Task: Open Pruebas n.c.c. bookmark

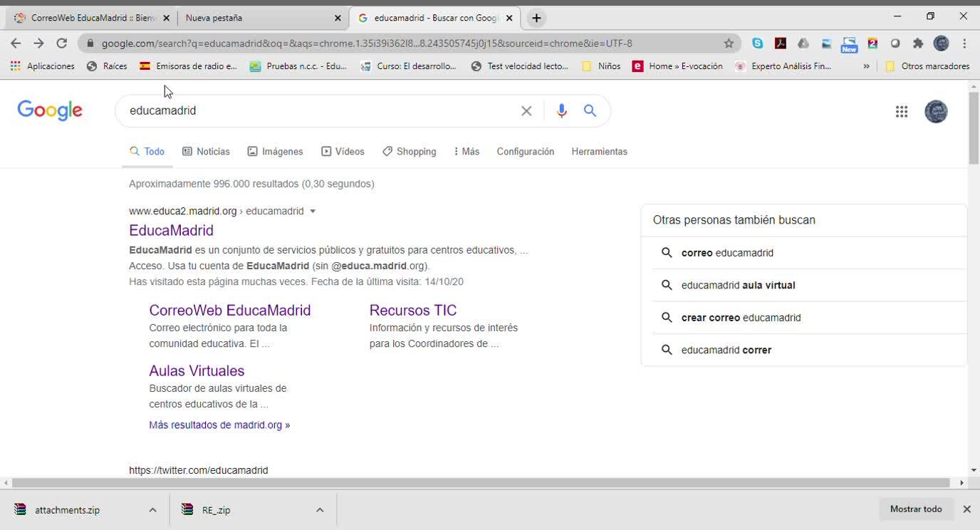Action: [298, 66]
